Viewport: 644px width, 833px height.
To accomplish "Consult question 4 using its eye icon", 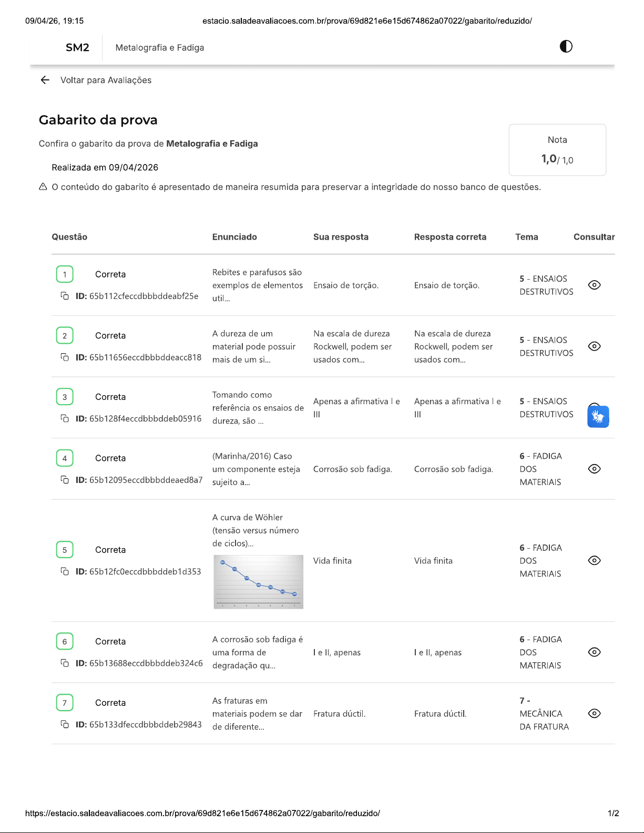I will (594, 469).
